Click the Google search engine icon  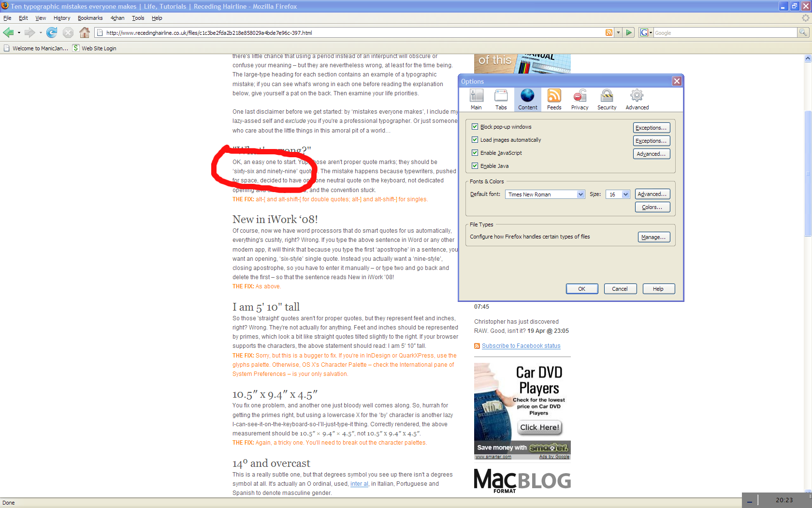click(644, 33)
